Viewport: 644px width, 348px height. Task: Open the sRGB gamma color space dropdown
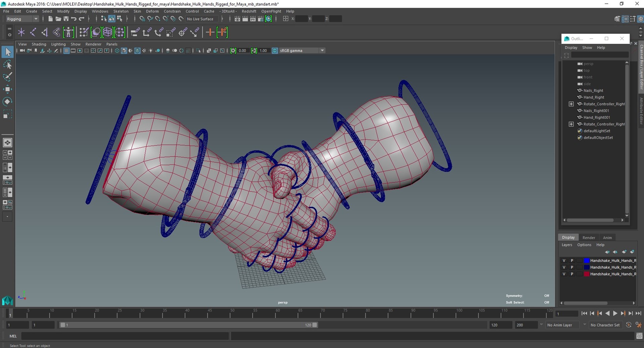click(302, 51)
